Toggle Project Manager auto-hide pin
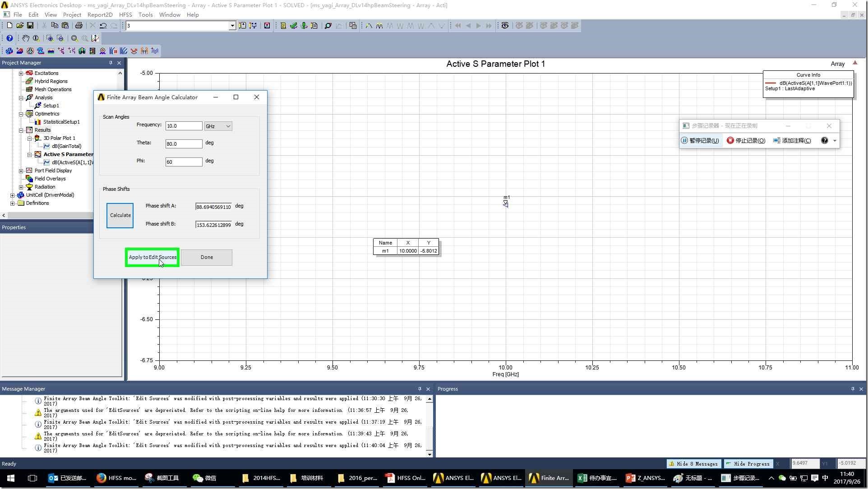Screen dimensions: 868x489 111,63
